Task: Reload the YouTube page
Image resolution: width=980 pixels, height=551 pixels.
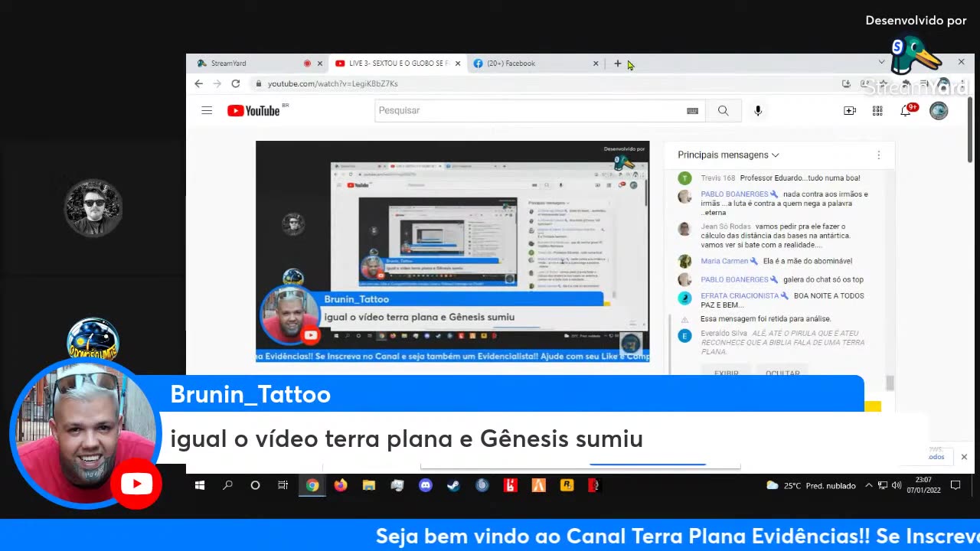Action: coord(236,83)
